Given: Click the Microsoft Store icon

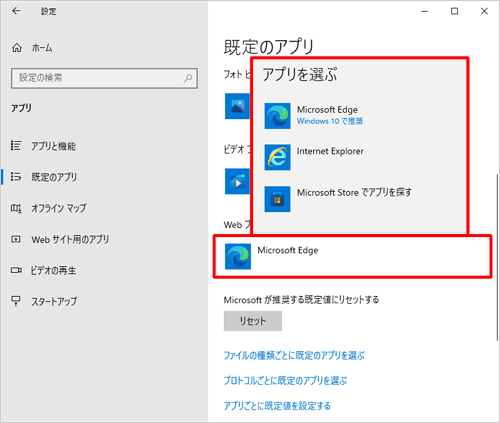Looking at the screenshot, I should (x=277, y=199).
